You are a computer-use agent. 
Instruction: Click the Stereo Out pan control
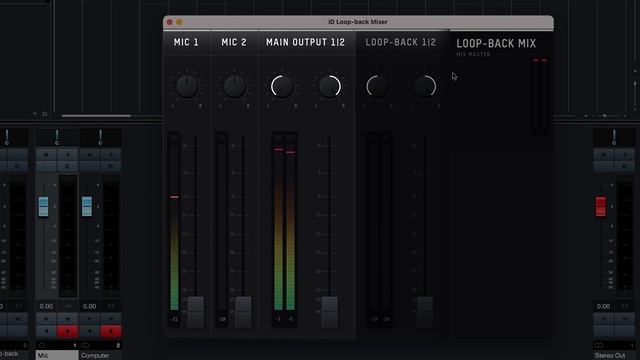click(x=614, y=138)
